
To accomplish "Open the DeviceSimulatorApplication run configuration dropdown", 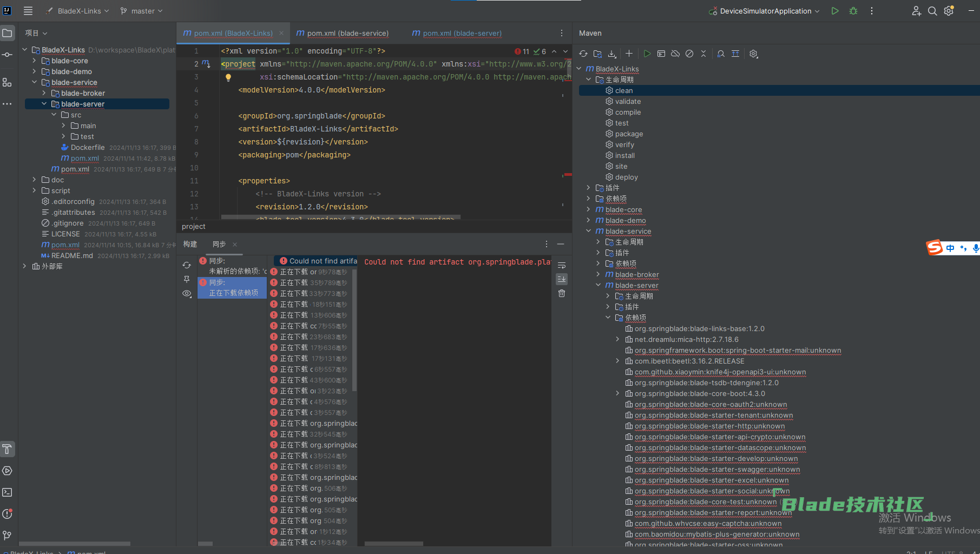I will (x=764, y=11).
